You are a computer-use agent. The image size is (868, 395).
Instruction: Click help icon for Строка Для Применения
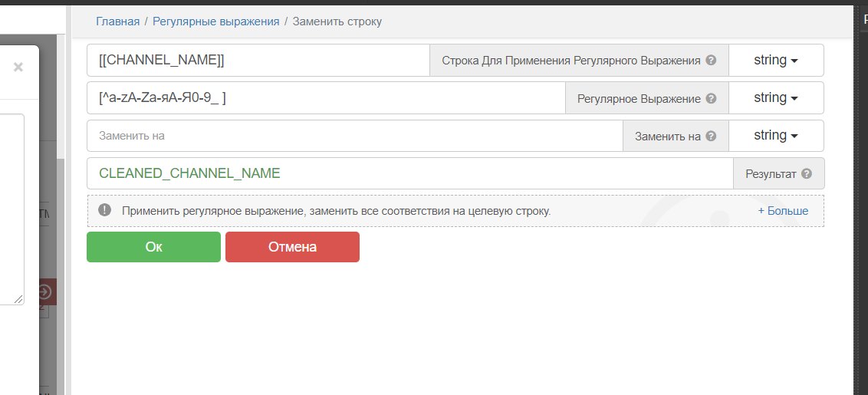711,61
